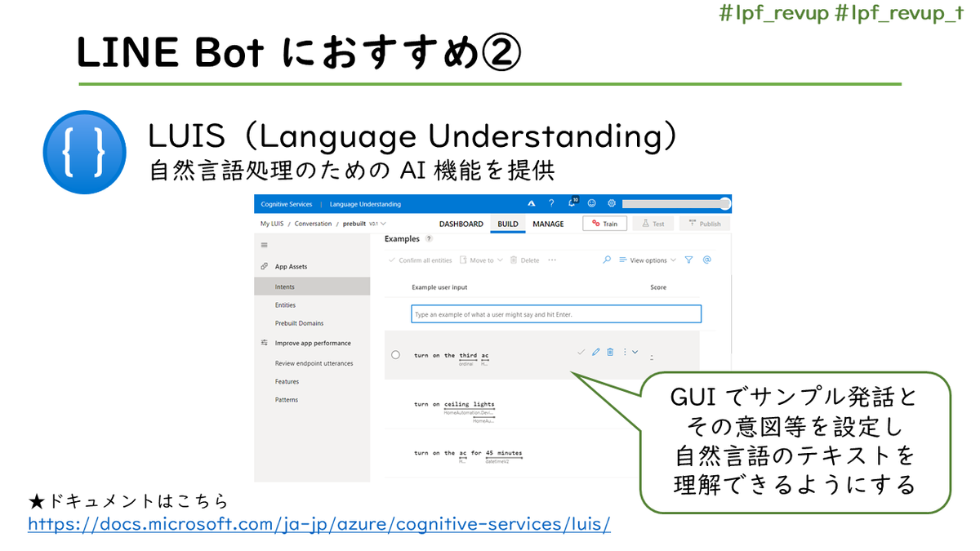Click the Publish button
This screenshot has width=980, height=551.
click(x=704, y=223)
